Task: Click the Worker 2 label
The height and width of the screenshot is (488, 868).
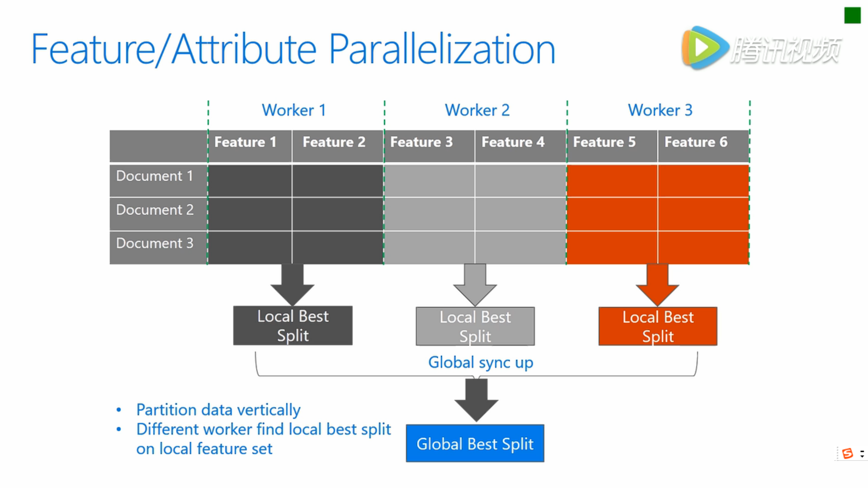Action: tap(477, 110)
